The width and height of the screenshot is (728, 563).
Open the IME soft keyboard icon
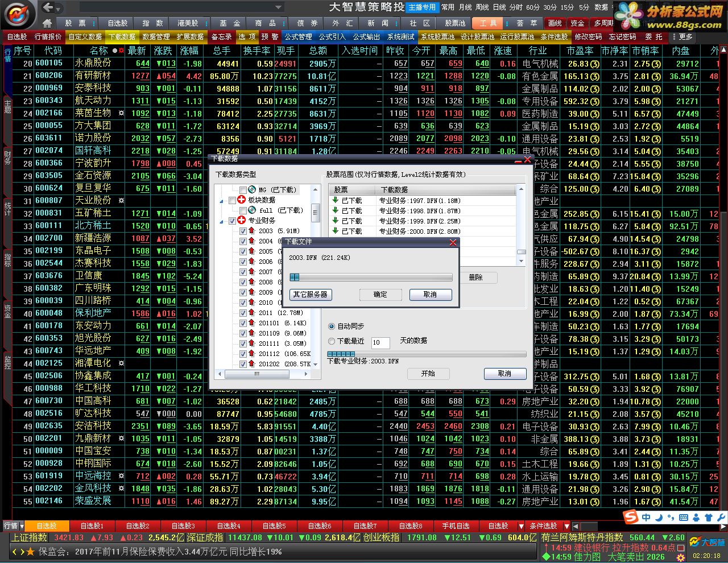coord(684,518)
